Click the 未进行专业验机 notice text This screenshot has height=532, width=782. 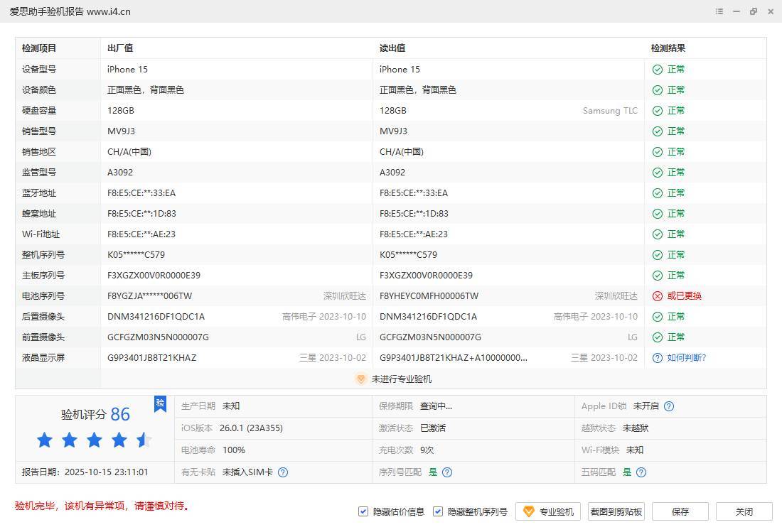click(401, 379)
